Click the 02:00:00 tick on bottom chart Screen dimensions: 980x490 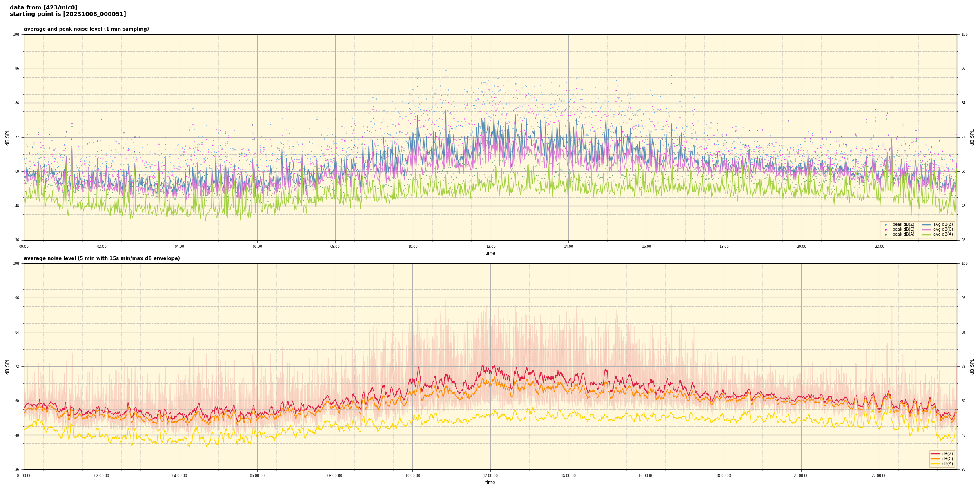point(102,476)
